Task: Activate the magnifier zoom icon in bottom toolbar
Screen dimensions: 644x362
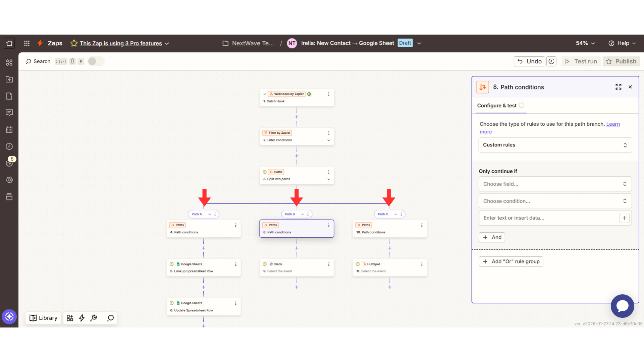Action: 110,318
